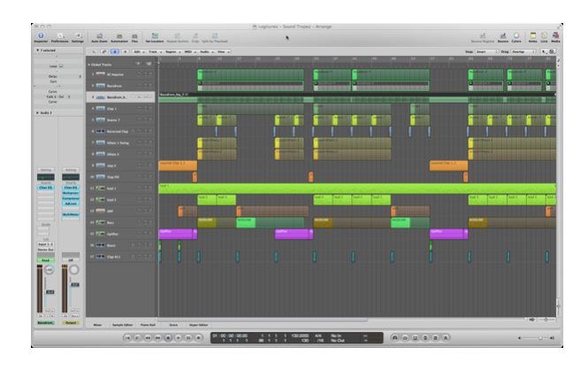588x370 pixels.
Task: Collapse the '7 selected' inspector section
Action: [x=37, y=50]
